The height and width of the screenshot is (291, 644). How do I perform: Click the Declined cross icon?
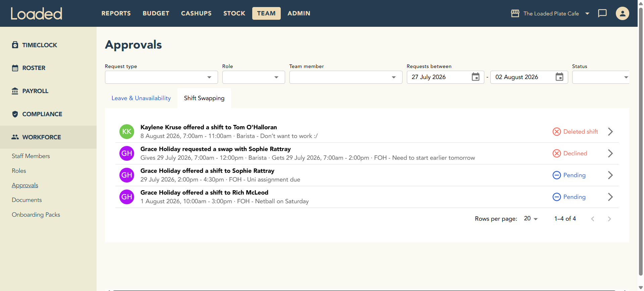tap(557, 153)
